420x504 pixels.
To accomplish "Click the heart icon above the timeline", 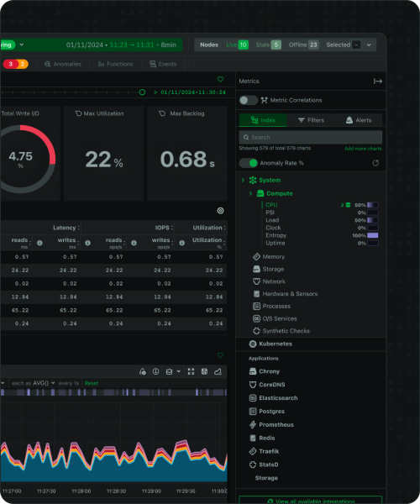I will [x=220, y=79].
